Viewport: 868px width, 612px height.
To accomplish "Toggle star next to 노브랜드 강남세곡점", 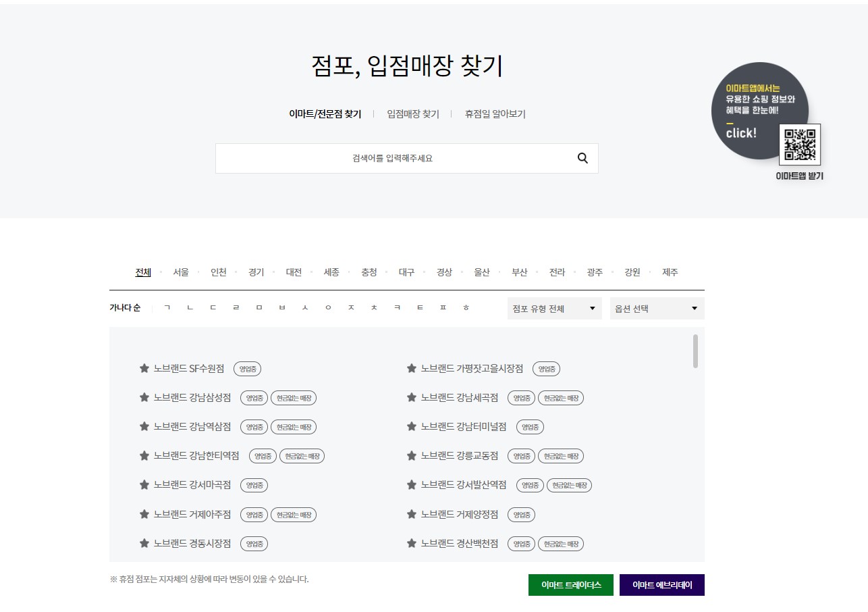I will [x=411, y=397].
